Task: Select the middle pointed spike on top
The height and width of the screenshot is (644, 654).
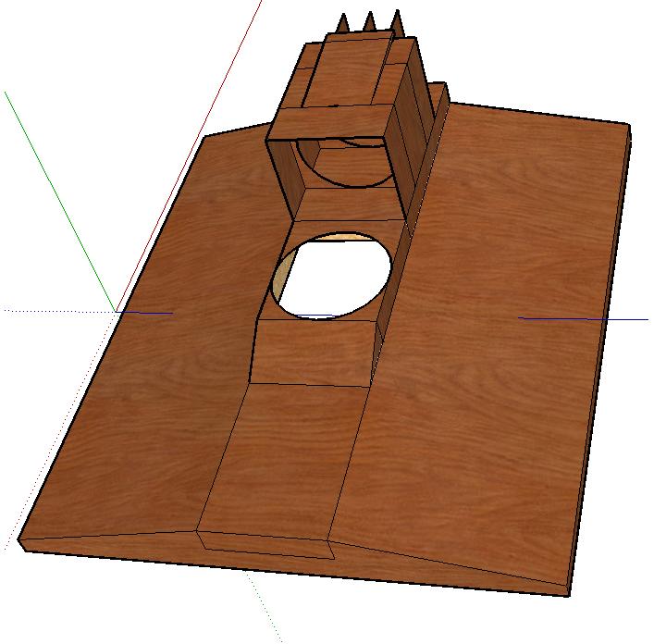Action: [x=369, y=22]
